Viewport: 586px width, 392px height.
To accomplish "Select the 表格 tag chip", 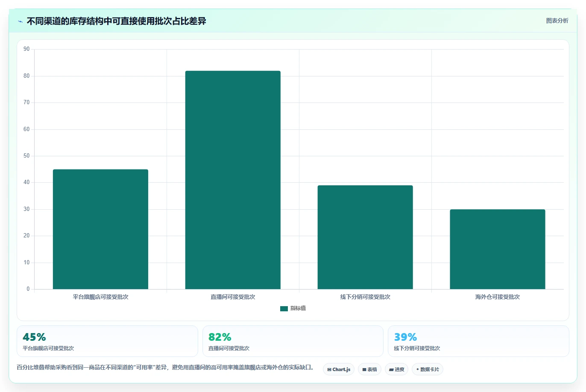I will click(369, 369).
